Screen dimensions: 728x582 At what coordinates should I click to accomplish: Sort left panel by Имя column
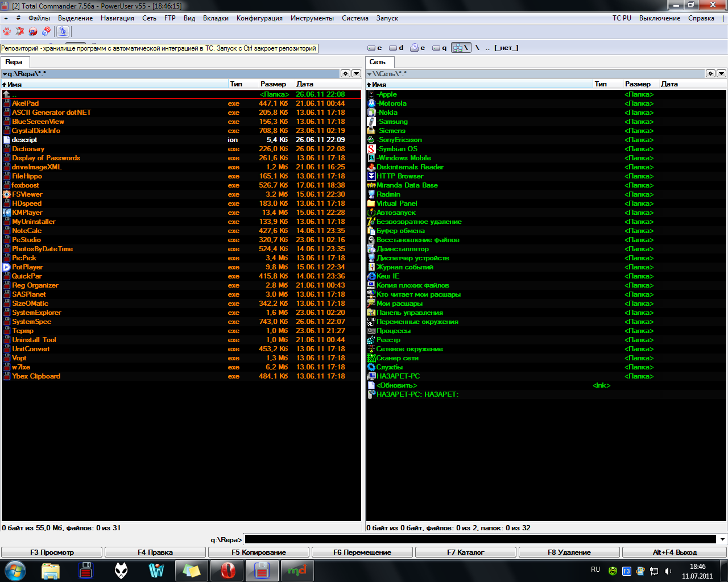pyautogui.click(x=114, y=84)
